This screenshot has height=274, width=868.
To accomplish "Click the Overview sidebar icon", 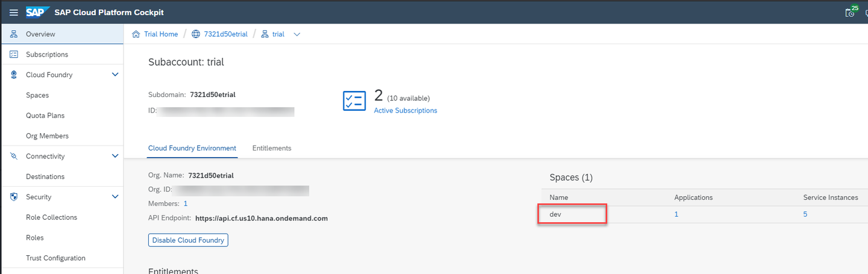I will point(14,34).
